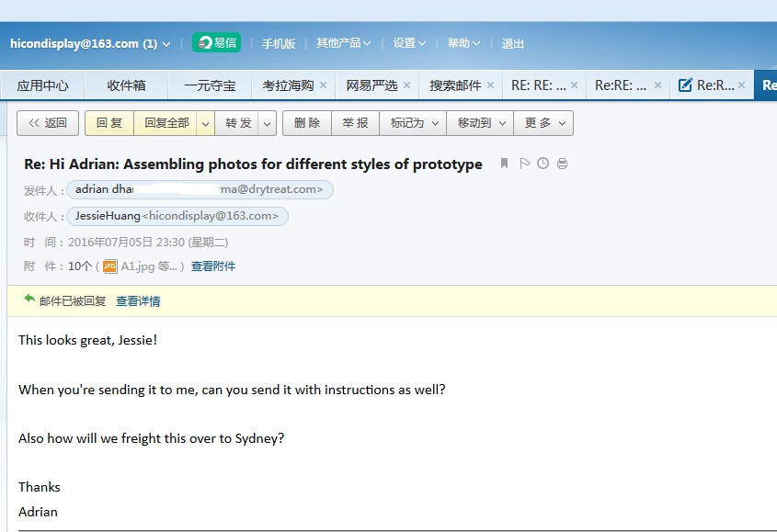This screenshot has height=532, width=777.
Task: Click the 查看附件 link
Action: tap(213, 266)
